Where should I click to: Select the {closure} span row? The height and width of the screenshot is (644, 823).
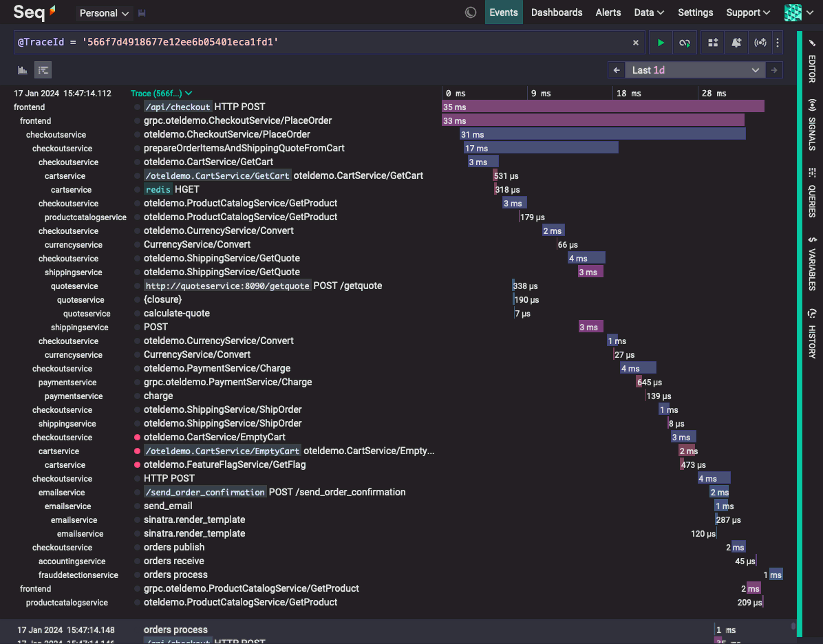[x=162, y=300]
